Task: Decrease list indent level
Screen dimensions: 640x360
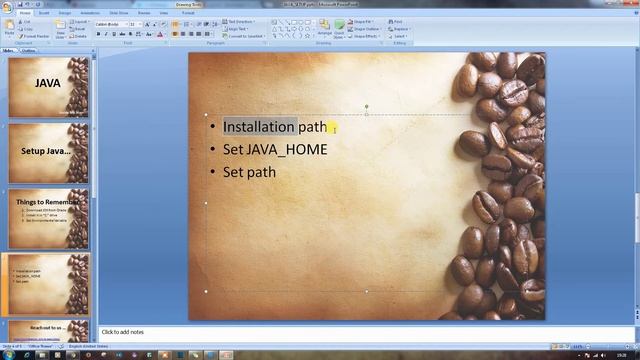Action: pyautogui.click(x=199, y=24)
